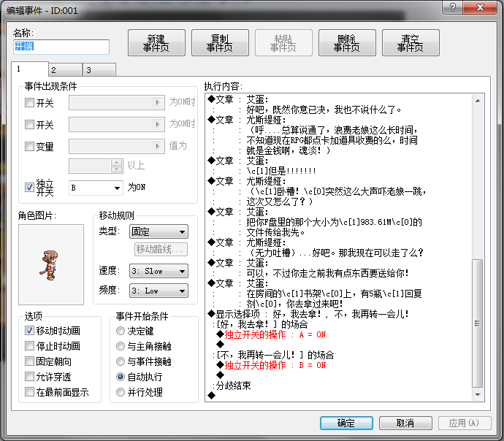Select the 独立开关的操作 : A = ON command
504x441 pixels.
tap(272, 334)
